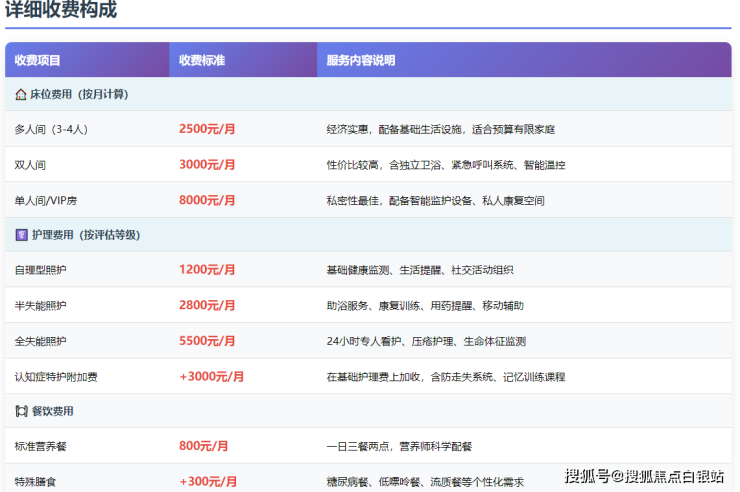Select the 特殊膳食 row label

(x=35, y=481)
